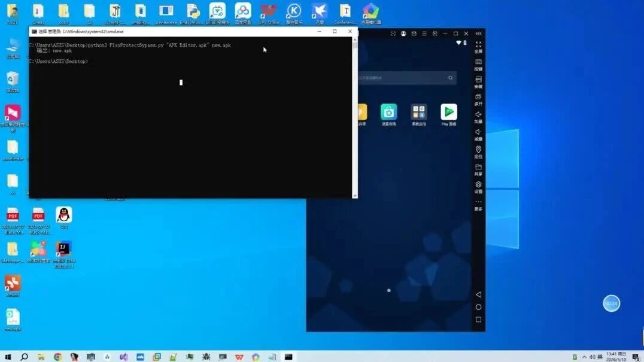Image resolution: width=644 pixels, height=362 pixels.
Task: Select the Python file desktop icon
Action: 192,14
